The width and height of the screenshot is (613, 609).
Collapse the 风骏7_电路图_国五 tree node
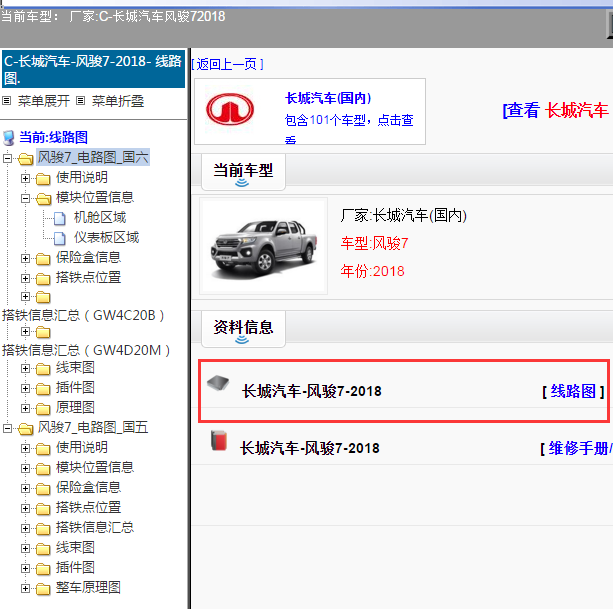click(x=7, y=429)
